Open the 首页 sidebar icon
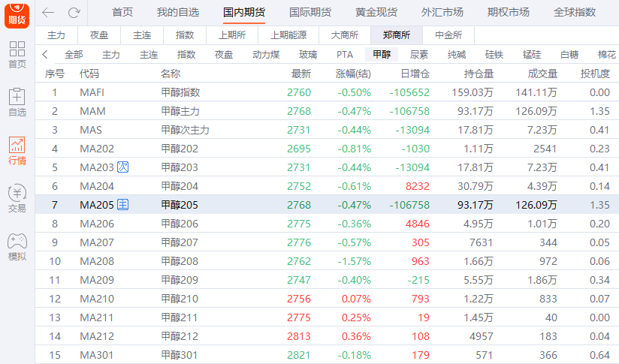Screen dimensions: 619x364 click(x=17, y=55)
